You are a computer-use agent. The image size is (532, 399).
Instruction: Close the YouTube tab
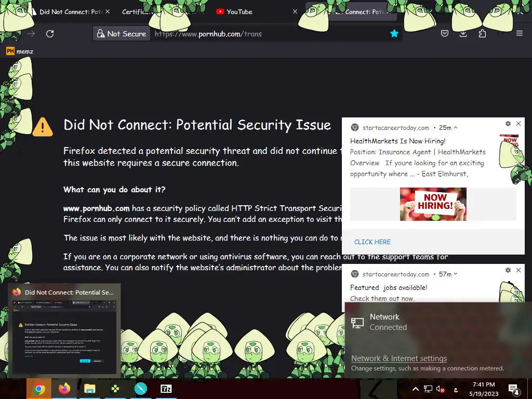[295, 11]
